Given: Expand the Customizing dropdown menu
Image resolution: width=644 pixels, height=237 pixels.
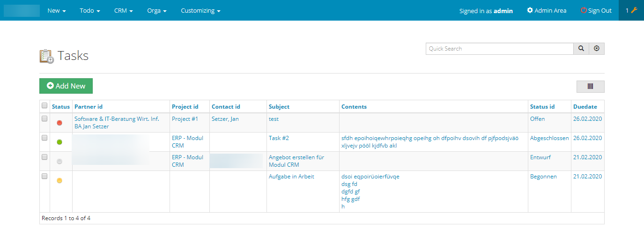Looking at the screenshot, I should point(200,10).
